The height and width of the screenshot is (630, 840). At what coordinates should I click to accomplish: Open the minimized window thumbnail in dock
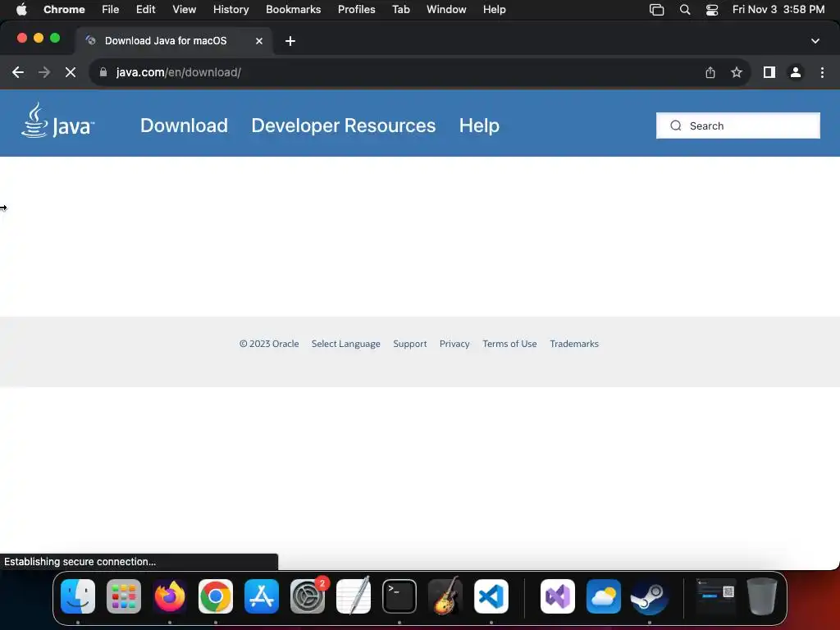(715, 592)
